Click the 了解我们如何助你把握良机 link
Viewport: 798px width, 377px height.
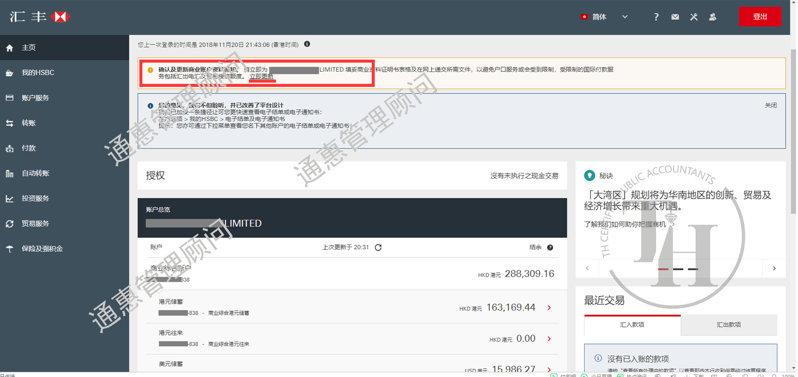(x=625, y=223)
